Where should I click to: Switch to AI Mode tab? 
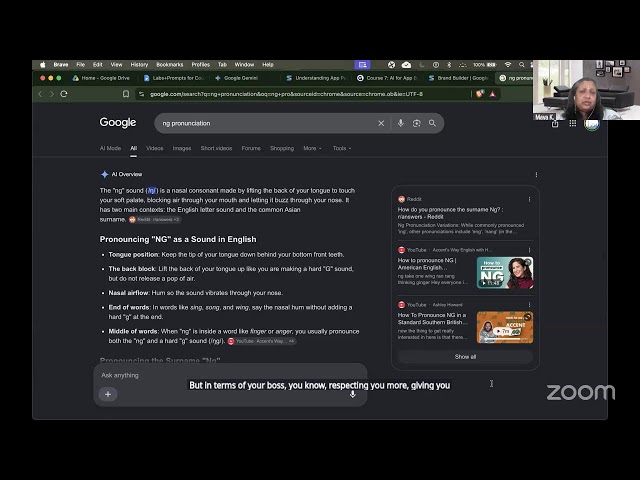pos(110,148)
